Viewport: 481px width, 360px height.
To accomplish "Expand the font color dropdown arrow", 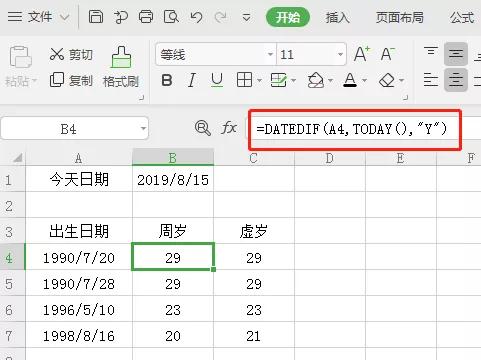I will (364, 80).
